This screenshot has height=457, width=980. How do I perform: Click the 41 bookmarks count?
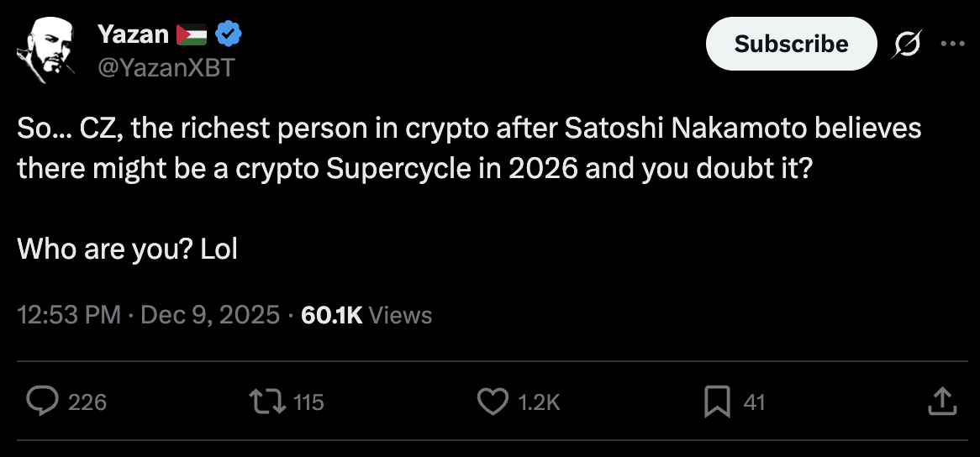[754, 403]
